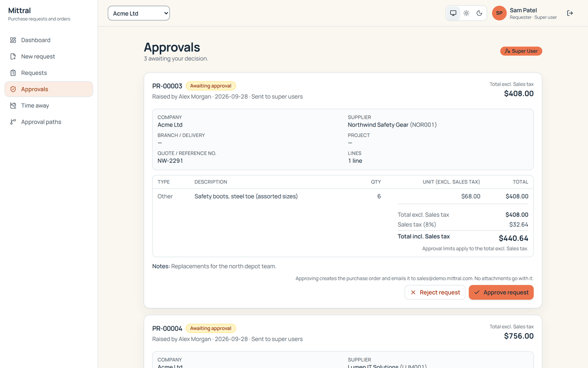The image size is (588, 368).
Task: Click the notes about north depot team
Action: point(223,266)
